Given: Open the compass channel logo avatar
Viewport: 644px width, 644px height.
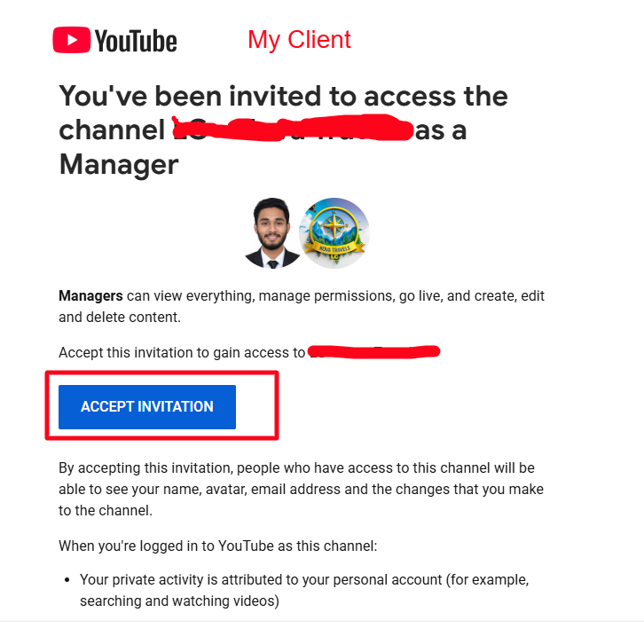Looking at the screenshot, I should click(x=334, y=233).
